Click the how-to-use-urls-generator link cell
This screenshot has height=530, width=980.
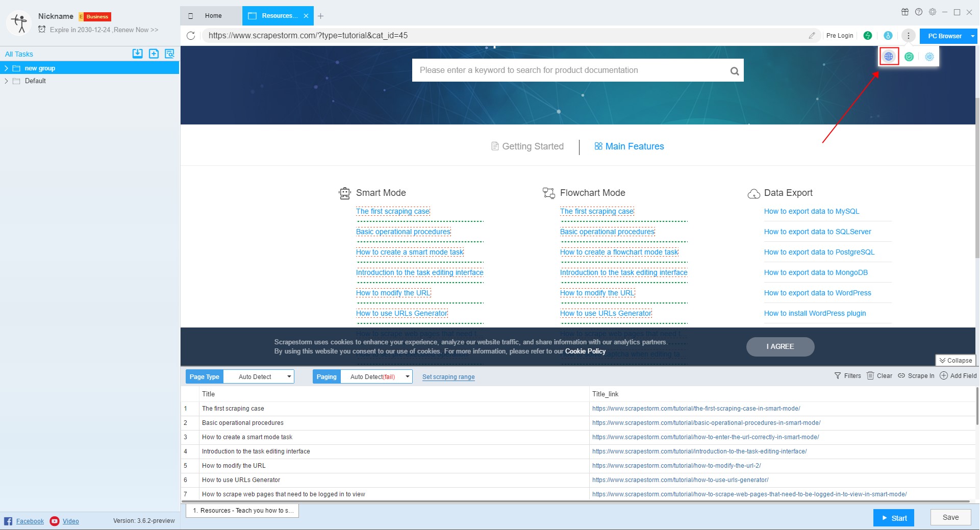tap(680, 480)
